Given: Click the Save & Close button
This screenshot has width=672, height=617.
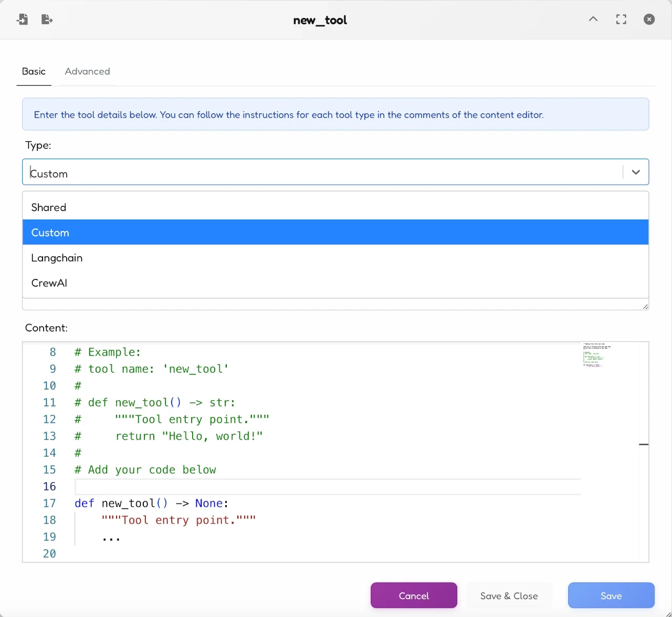Looking at the screenshot, I should click(x=509, y=595).
